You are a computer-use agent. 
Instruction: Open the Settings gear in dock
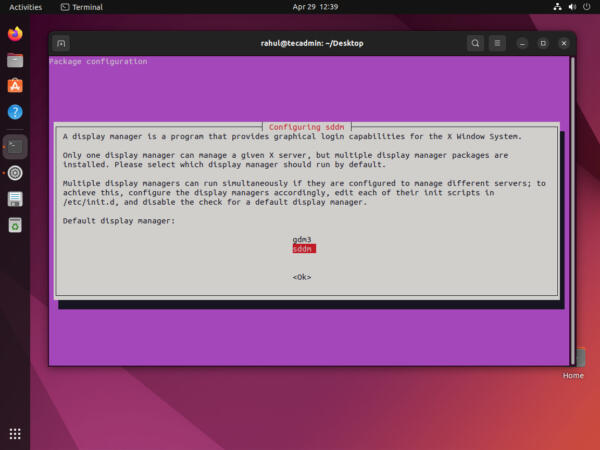point(15,172)
